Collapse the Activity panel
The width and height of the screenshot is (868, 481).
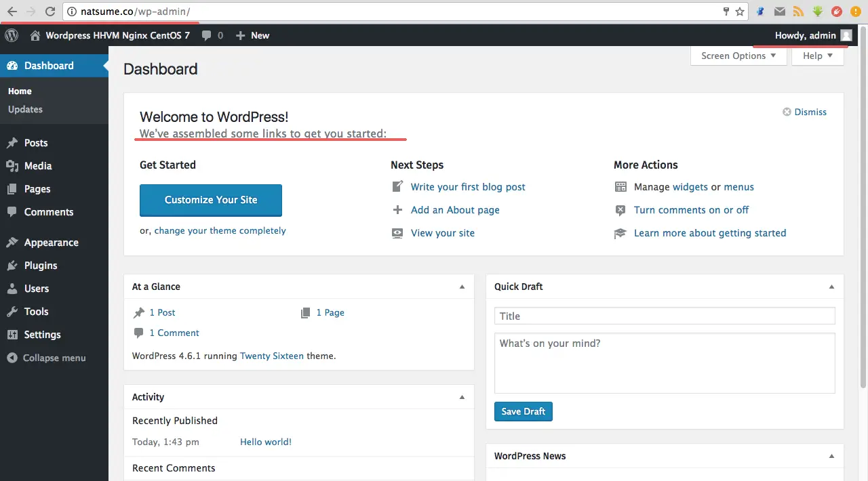click(462, 397)
